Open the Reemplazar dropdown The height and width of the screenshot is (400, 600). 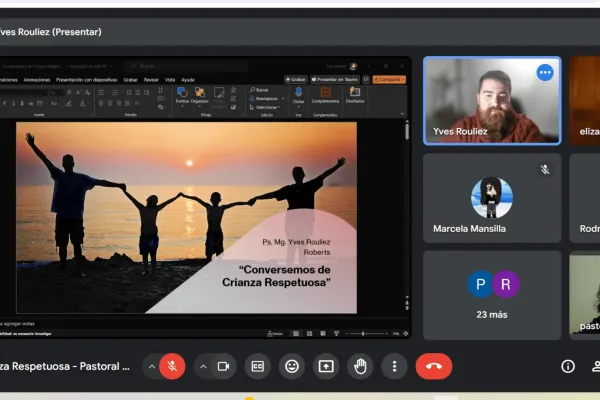click(x=267, y=99)
